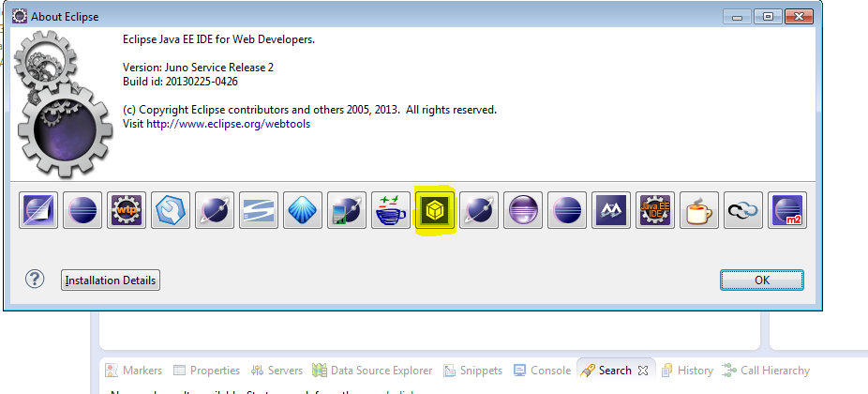Click the wtp gear plug-in icon

pos(127,210)
